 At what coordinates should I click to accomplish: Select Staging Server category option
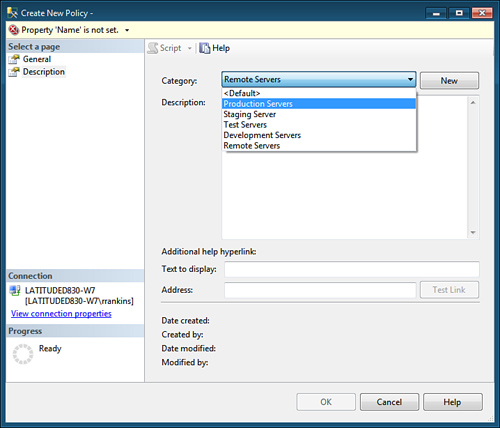click(319, 114)
